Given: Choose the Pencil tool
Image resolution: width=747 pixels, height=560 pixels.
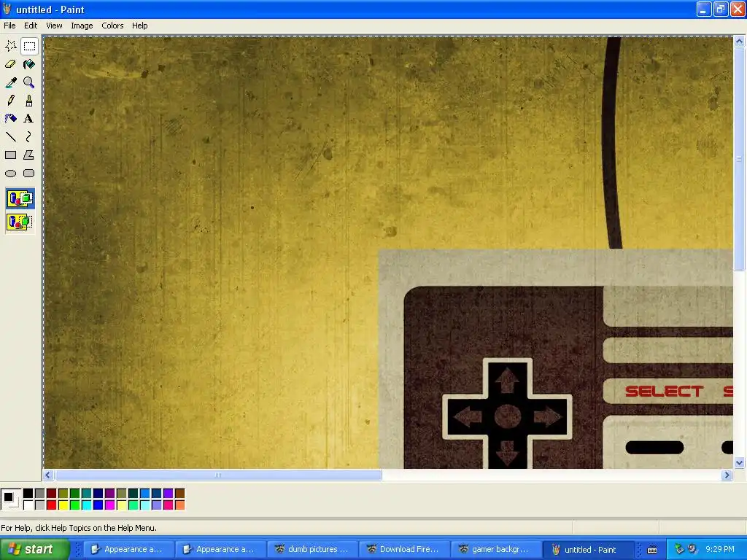Looking at the screenshot, I should point(10,101).
